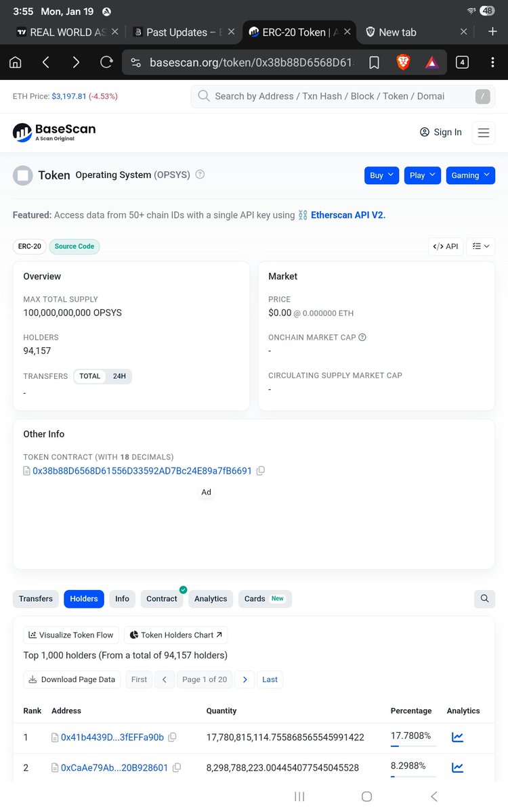
Task: Tap the ERC-20 badge
Action: pyautogui.click(x=30, y=246)
